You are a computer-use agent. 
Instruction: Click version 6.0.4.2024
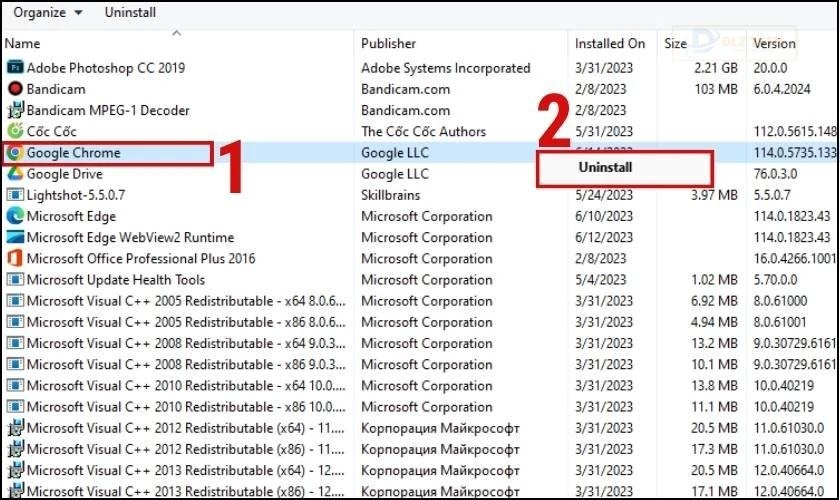point(782,89)
